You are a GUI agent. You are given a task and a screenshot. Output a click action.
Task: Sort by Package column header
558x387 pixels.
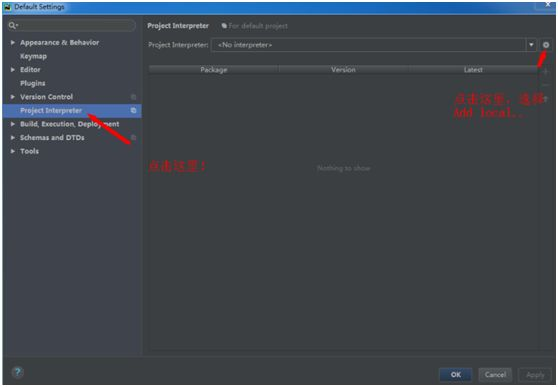tap(214, 69)
